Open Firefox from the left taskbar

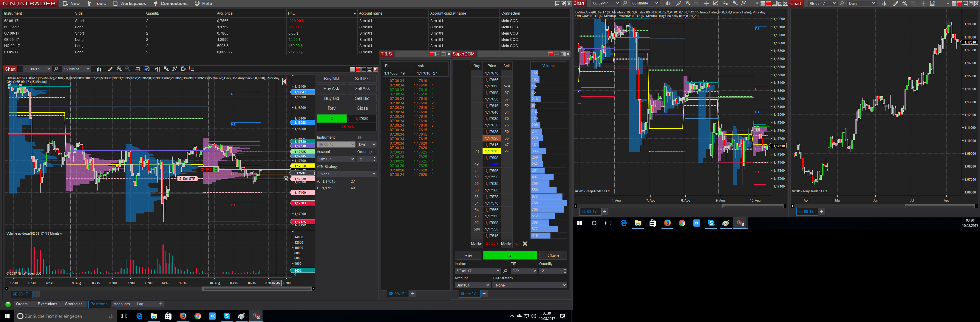[x=183, y=316]
